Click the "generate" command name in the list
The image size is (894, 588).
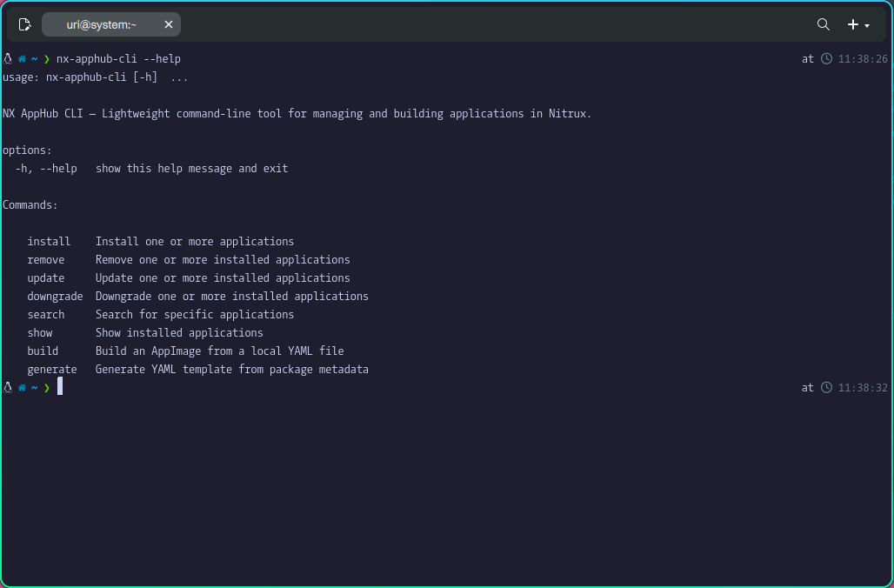pyautogui.click(x=51, y=370)
